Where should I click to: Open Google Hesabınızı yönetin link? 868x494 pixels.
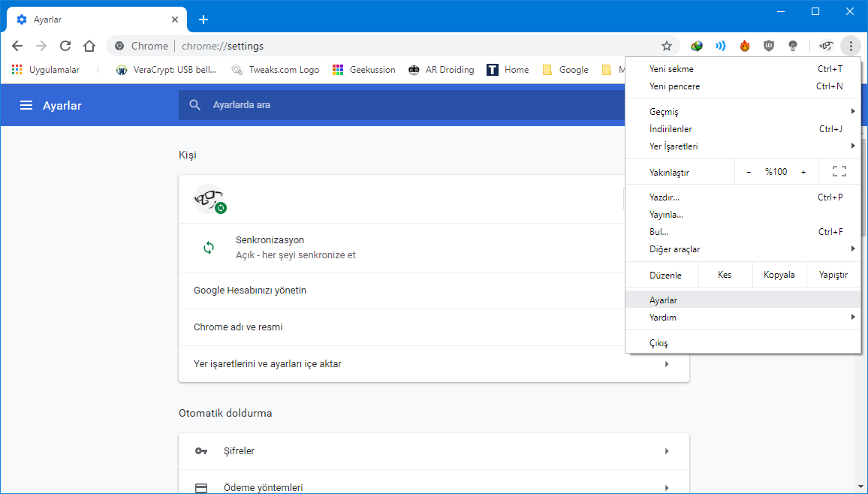point(402,291)
